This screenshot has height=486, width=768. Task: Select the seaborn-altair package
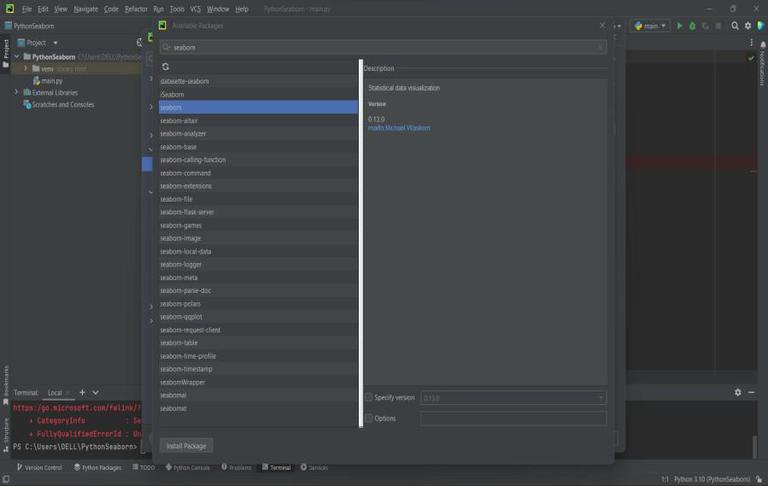click(258, 121)
